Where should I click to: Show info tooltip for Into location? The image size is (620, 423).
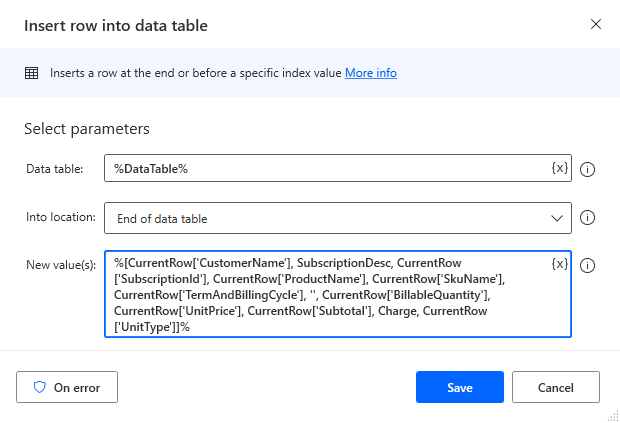(x=587, y=217)
